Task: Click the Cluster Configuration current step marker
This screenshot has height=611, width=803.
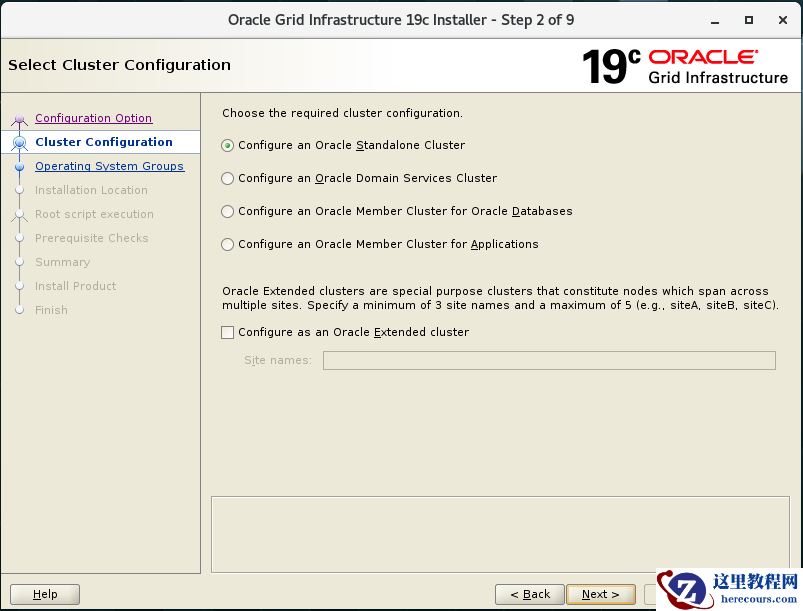Action: [19, 143]
